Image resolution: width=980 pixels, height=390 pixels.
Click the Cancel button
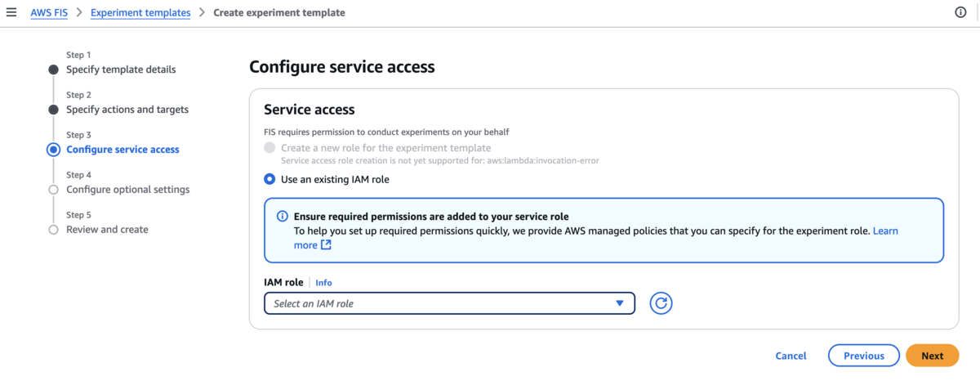coord(791,356)
